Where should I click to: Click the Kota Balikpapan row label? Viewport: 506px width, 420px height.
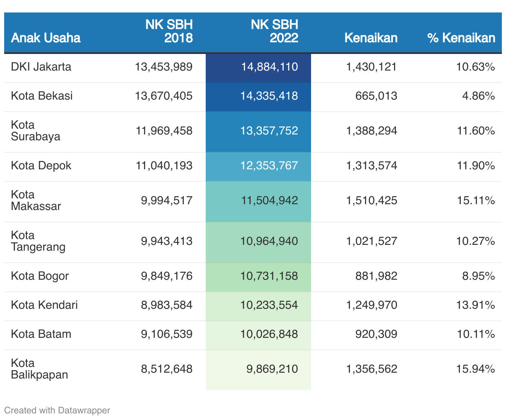pyautogui.click(x=39, y=369)
